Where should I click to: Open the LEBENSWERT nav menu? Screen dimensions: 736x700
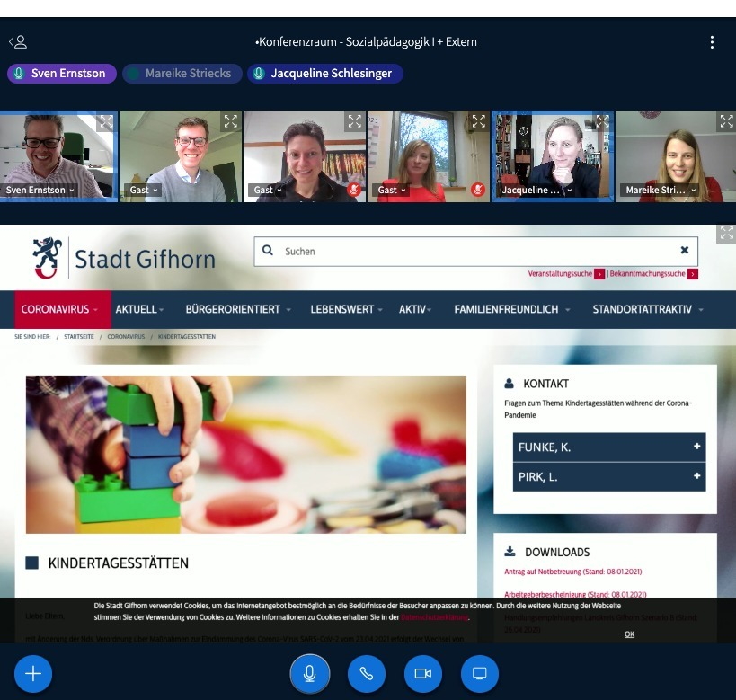coord(346,309)
